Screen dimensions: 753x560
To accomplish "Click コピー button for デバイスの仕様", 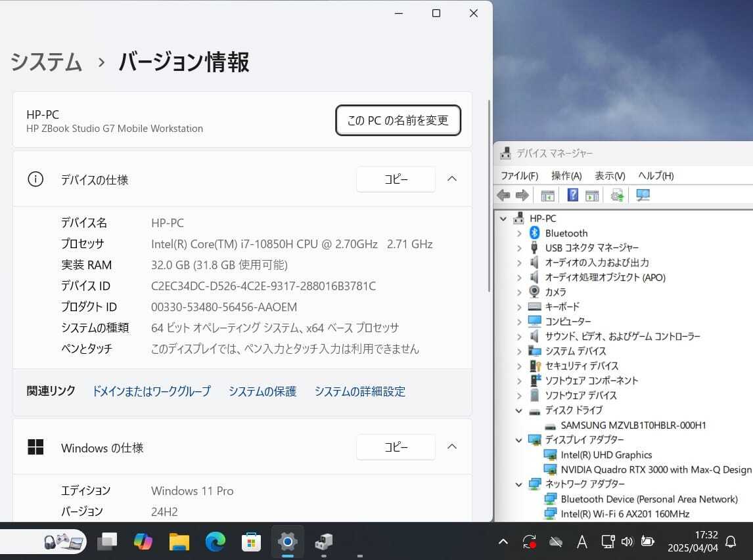I will click(x=396, y=179).
